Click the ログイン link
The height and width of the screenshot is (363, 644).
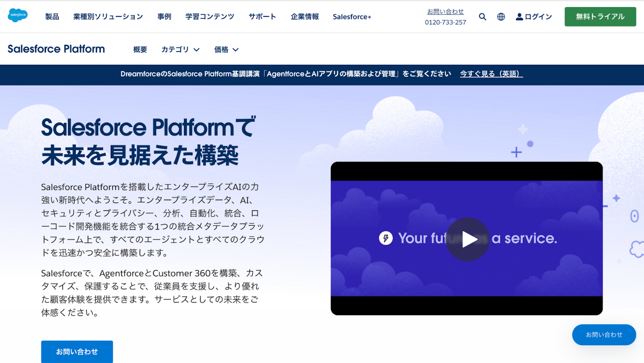pyautogui.click(x=538, y=17)
